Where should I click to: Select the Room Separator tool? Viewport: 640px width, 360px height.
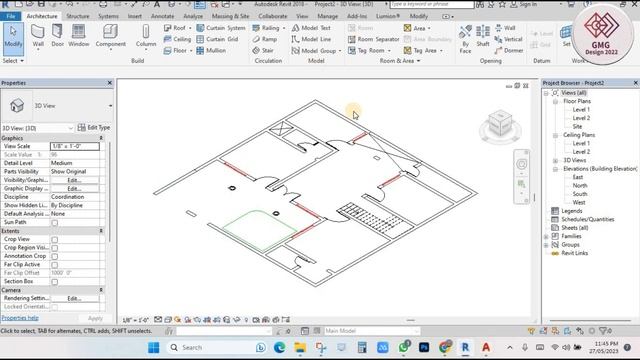point(373,39)
